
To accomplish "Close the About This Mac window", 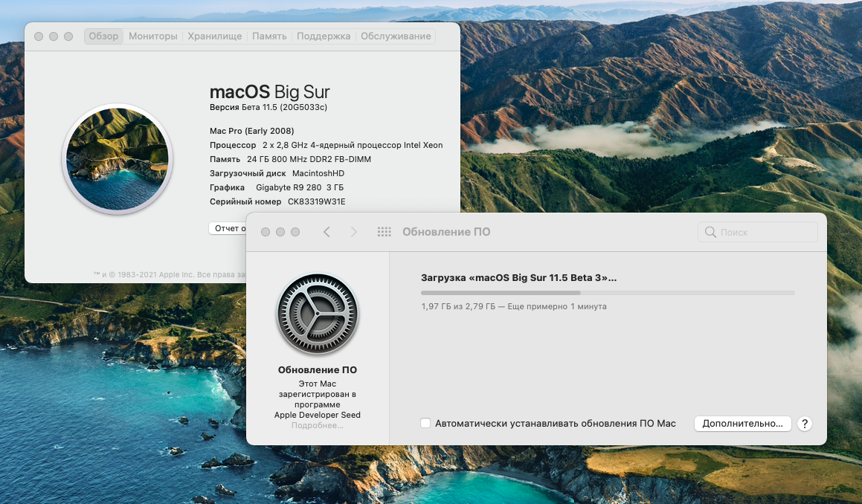I will click(39, 36).
